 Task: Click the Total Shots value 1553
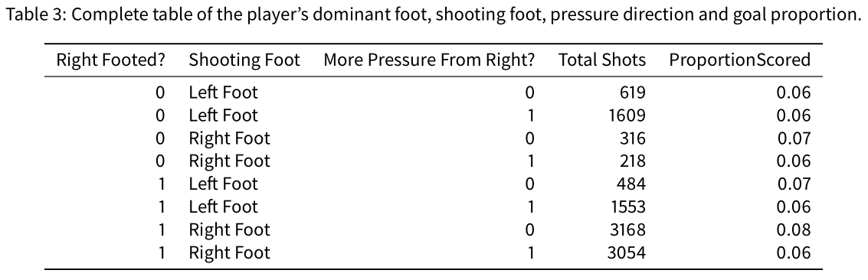[627, 207]
